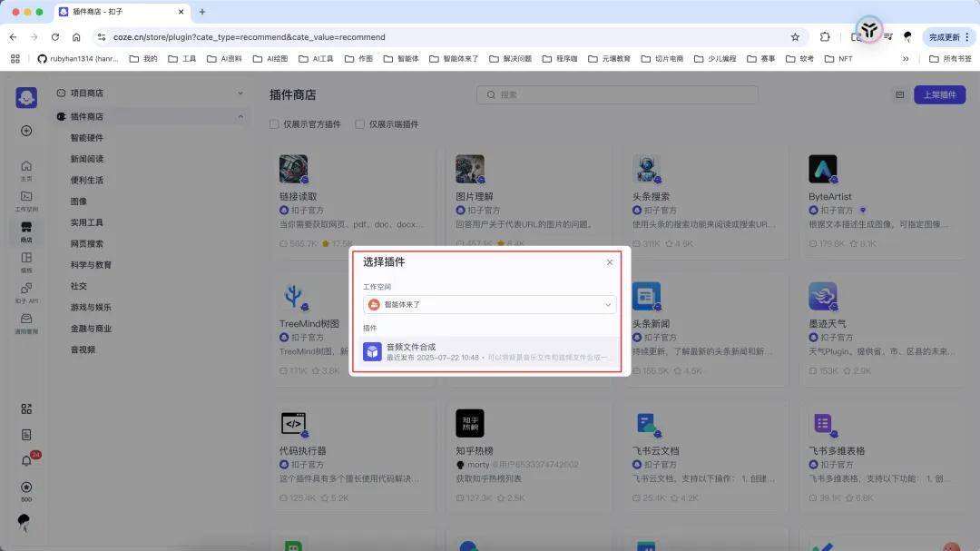
Task: Click the 完成更新 button in Chrome toolbar
Action: pyautogui.click(x=948, y=37)
